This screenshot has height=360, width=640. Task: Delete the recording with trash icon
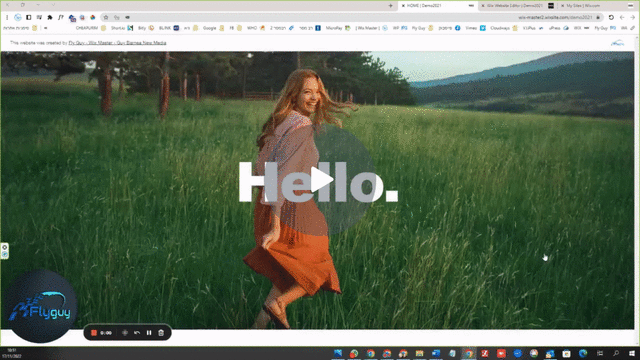(x=161, y=333)
